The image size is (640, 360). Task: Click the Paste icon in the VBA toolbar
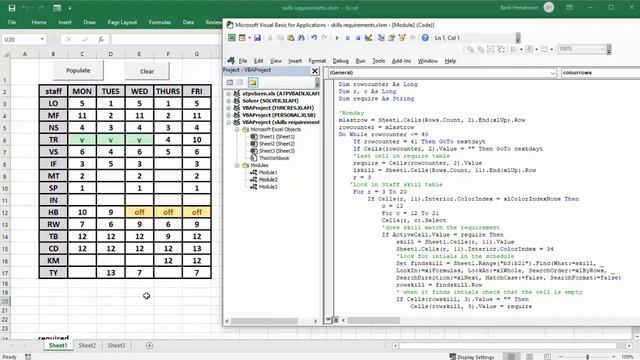(291, 38)
